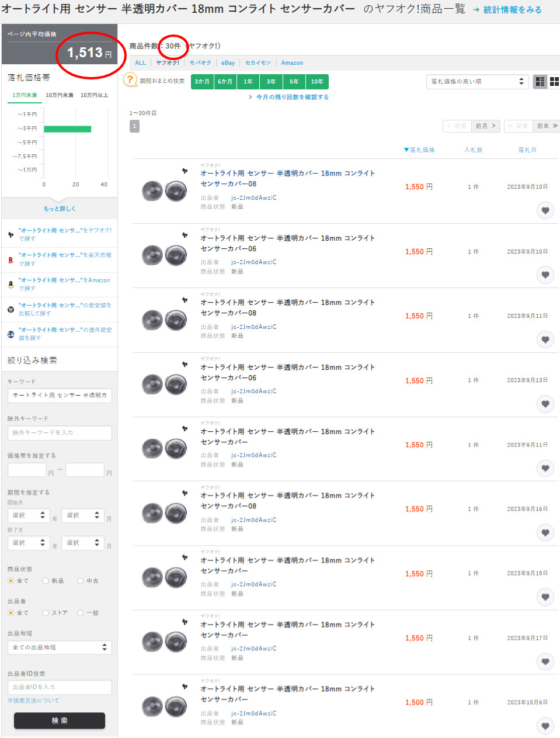Open Yahoo Auctions search link icon
This screenshot has height=738, width=560.
coord(11,234)
